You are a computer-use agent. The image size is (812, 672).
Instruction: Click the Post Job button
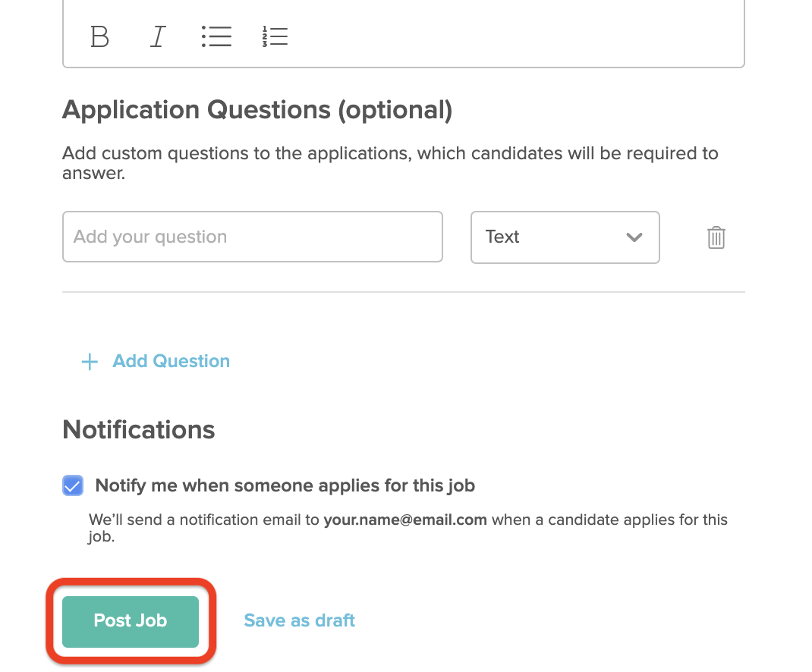tap(131, 621)
